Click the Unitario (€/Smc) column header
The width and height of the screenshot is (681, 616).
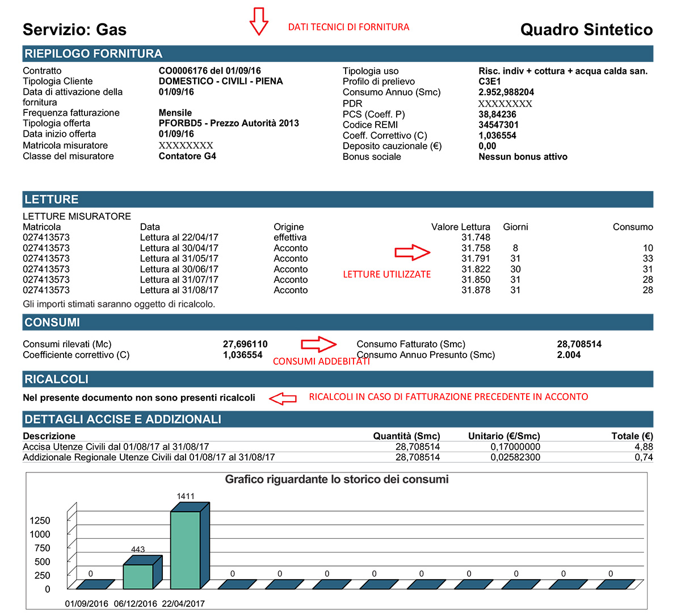504,436
